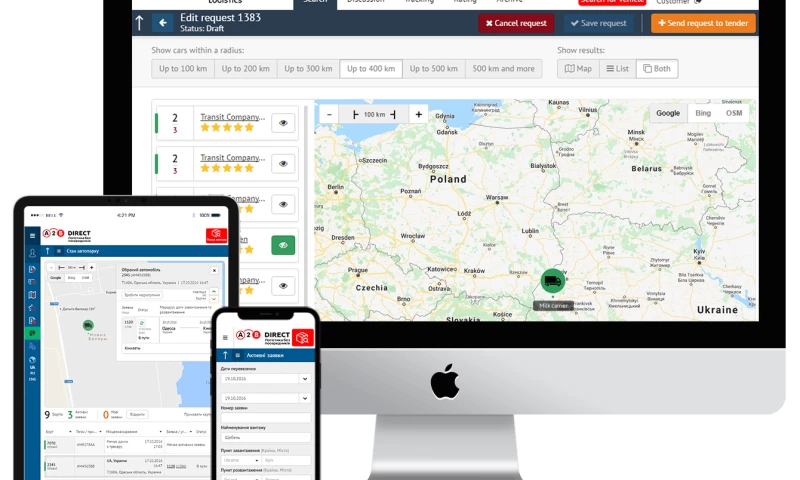
Task: Click the red cargo search button on tablet
Action: click(216, 235)
